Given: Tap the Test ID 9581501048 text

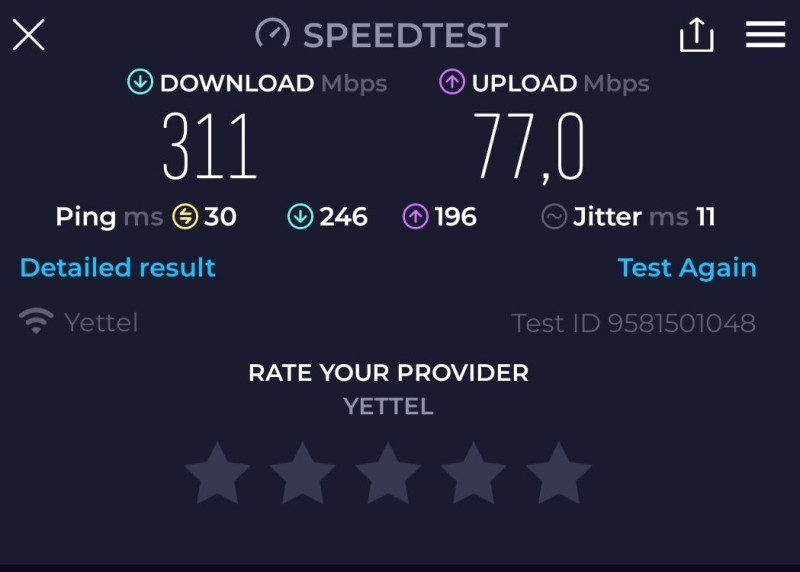Looking at the screenshot, I should 634,323.
